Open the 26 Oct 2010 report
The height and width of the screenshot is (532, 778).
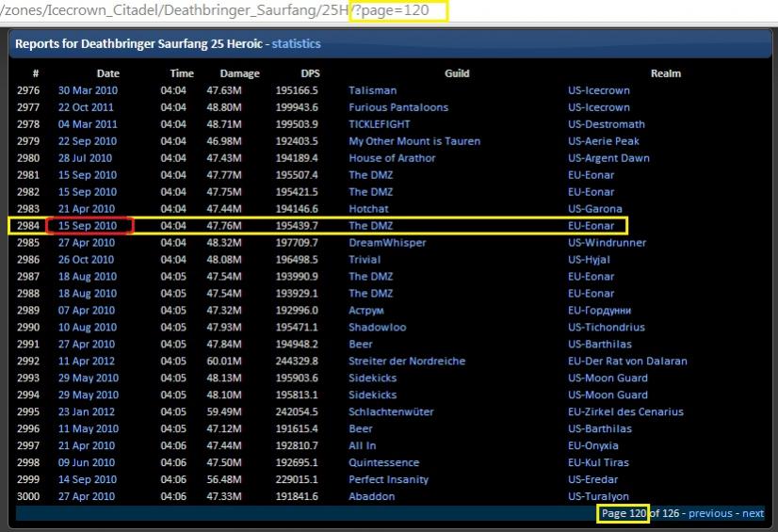[86, 260]
